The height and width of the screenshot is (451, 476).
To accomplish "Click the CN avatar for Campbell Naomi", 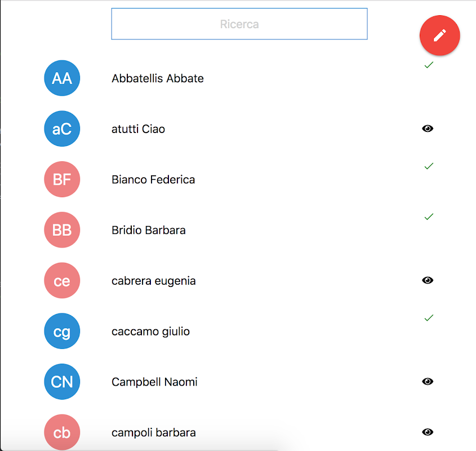I will (x=62, y=382).
